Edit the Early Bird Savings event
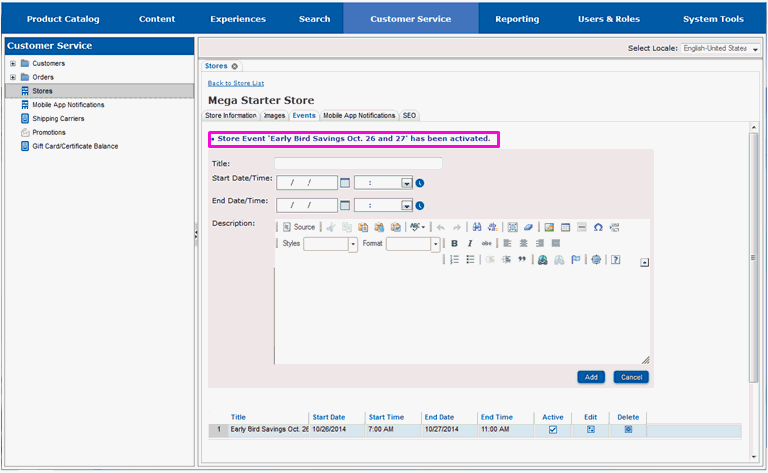The width and height of the screenshot is (768, 473). point(591,429)
